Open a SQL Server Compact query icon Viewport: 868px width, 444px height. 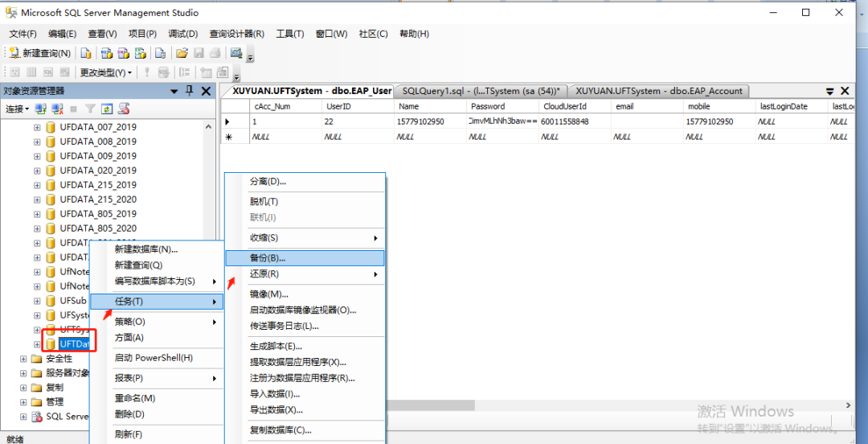coord(161,53)
